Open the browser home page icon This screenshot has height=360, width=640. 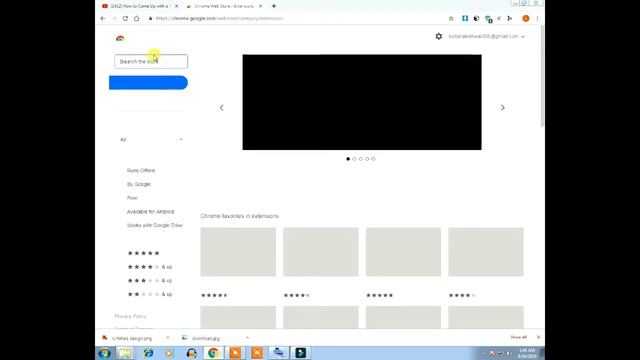[x=137, y=18]
